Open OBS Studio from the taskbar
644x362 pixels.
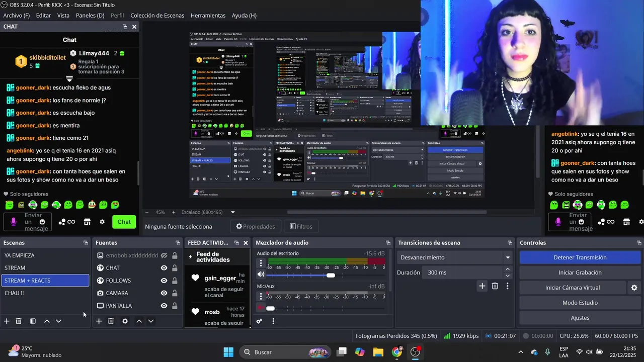click(x=415, y=352)
